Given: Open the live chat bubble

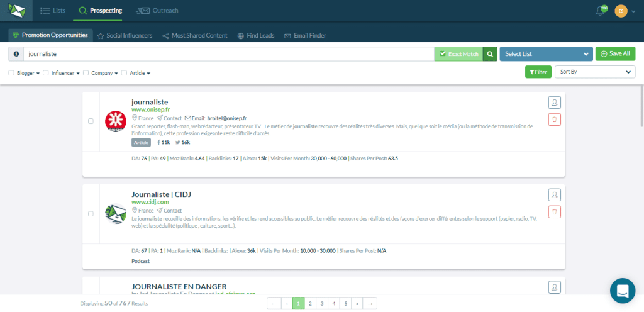Looking at the screenshot, I should click(623, 291).
